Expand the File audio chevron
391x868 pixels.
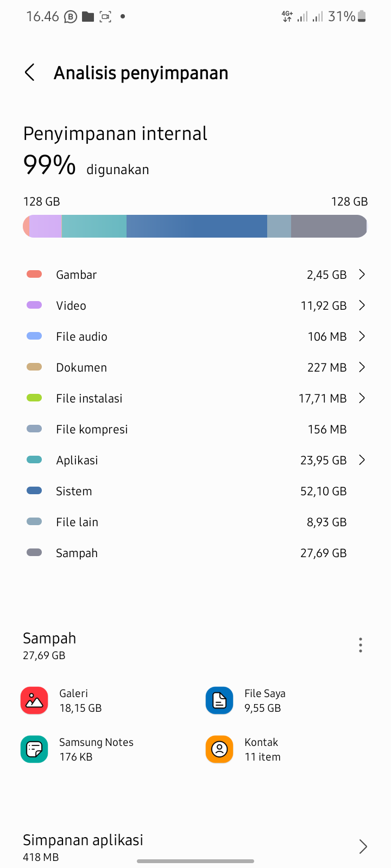pyautogui.click(x=362, y=336)
